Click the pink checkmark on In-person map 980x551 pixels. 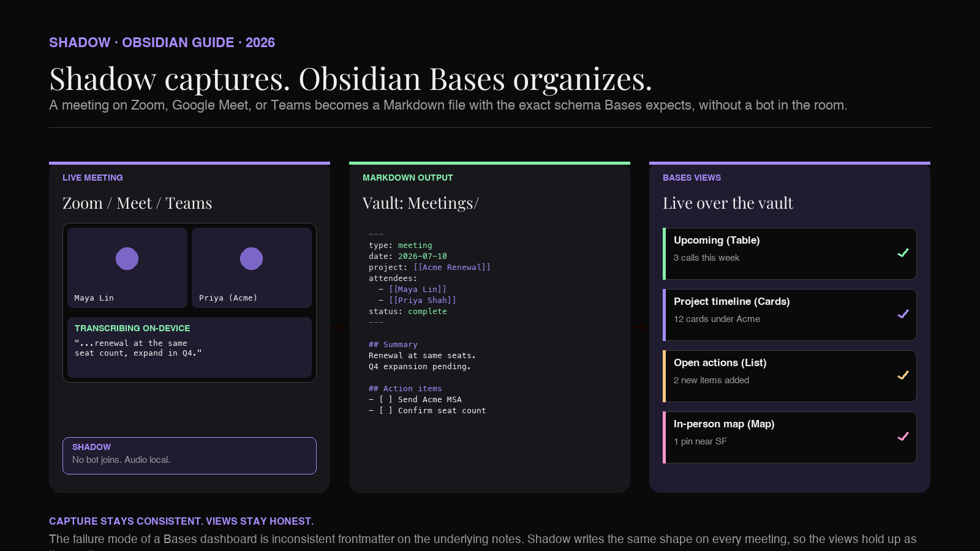903,437
